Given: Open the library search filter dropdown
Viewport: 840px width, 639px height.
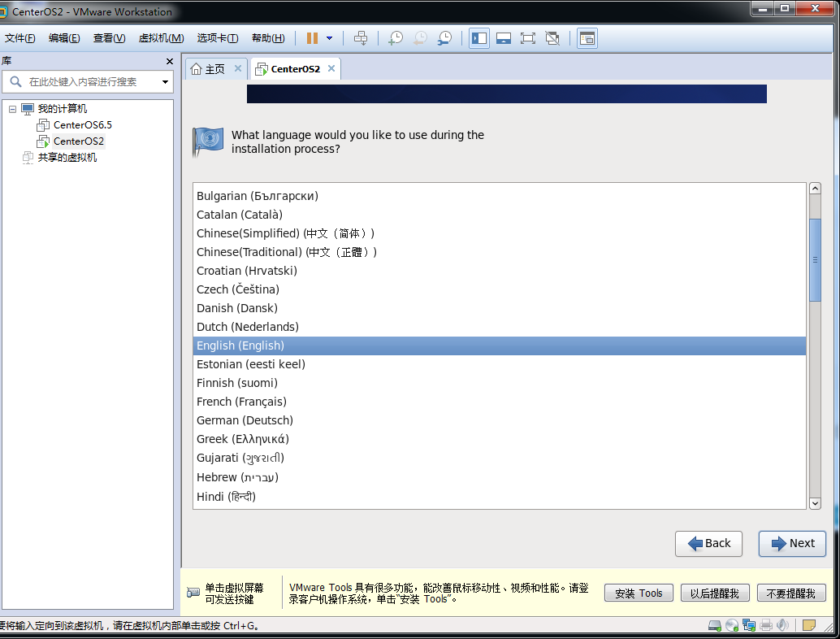Looking at the screenshot, I should point(165,82).
